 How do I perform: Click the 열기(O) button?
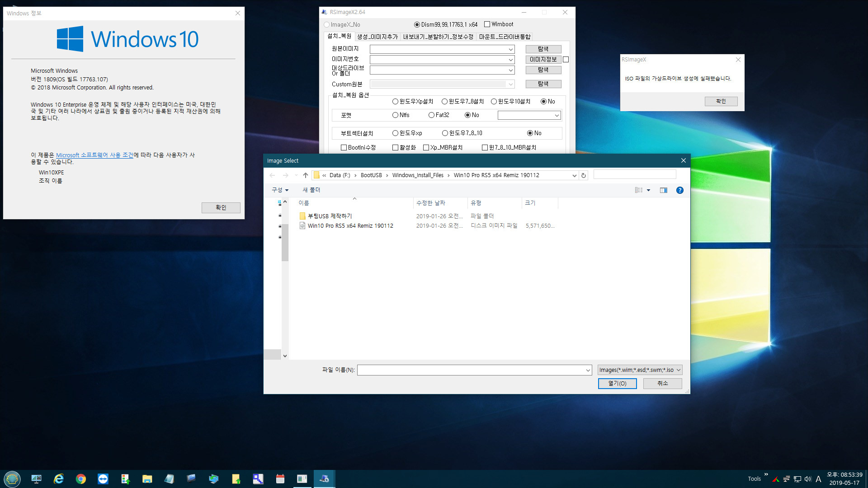618,384
